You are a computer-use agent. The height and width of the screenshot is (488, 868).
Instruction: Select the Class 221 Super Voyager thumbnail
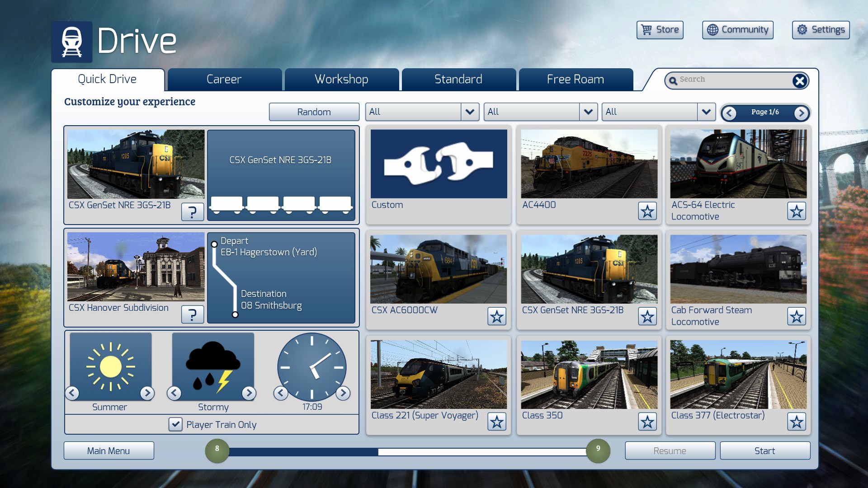(x=439, y=375)
